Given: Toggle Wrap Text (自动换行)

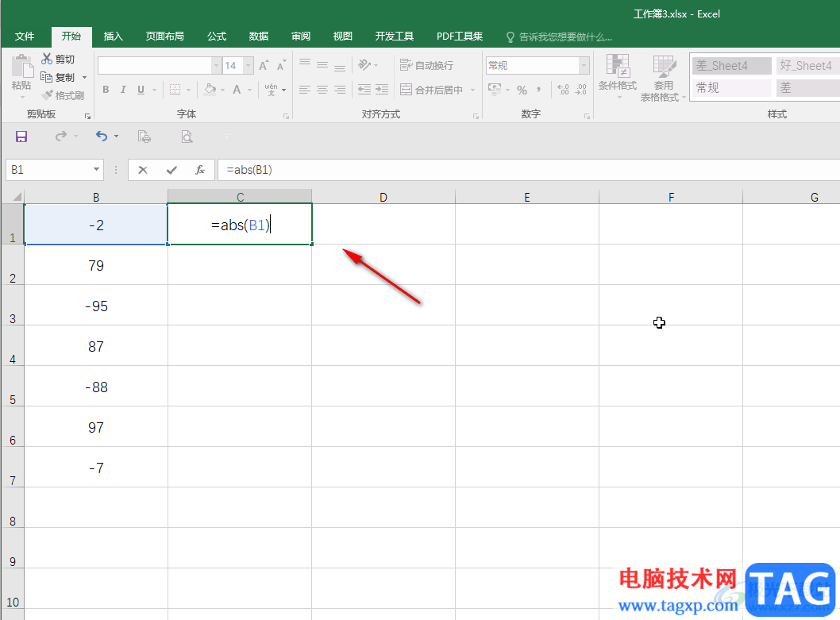Looking at the screenshot, I should coord(427,65).
